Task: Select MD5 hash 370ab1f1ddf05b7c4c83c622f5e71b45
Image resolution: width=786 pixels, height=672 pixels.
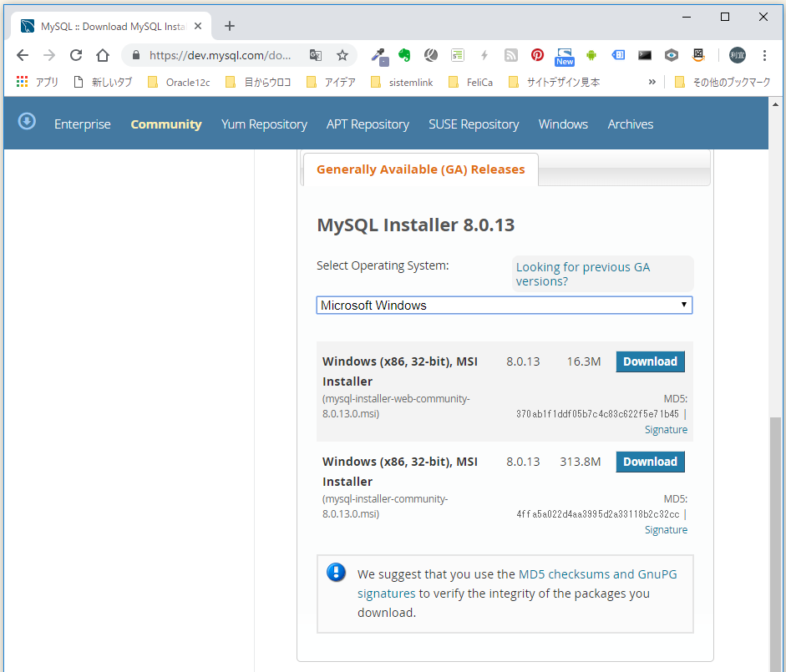Action: click(597, 414)
